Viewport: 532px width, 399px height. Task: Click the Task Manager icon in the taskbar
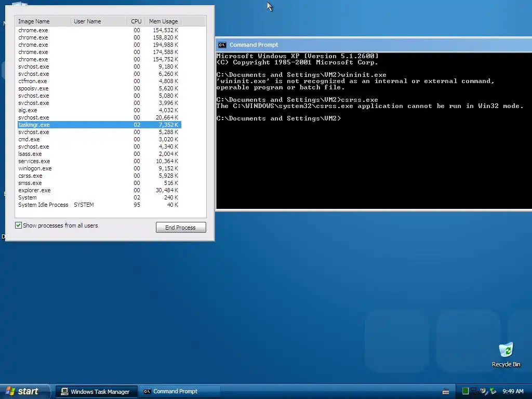(x=64, y=392)
